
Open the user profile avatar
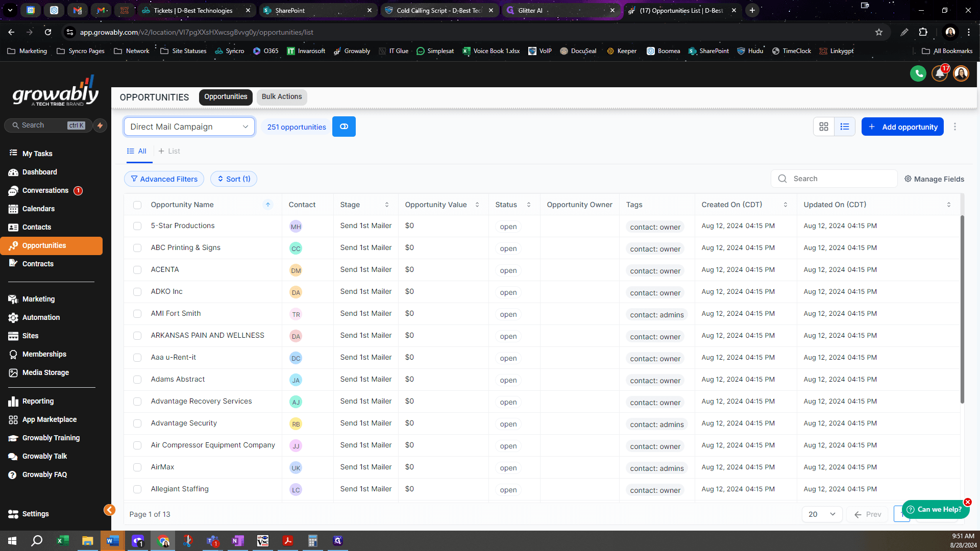(x=961, y=74)
